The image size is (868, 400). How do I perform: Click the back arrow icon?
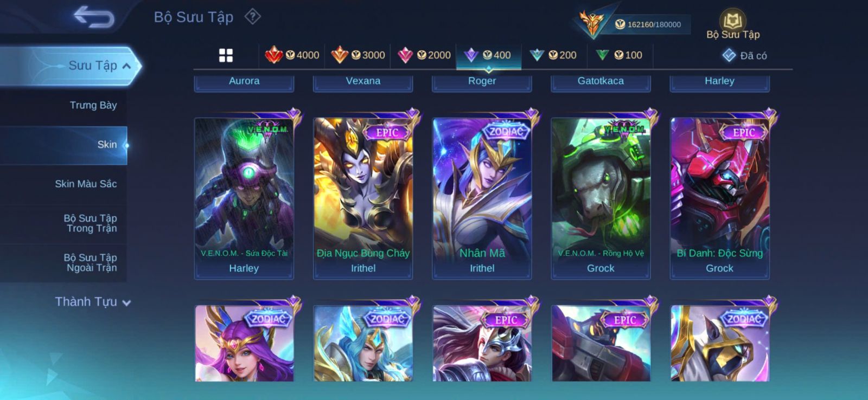pos(94,17)
